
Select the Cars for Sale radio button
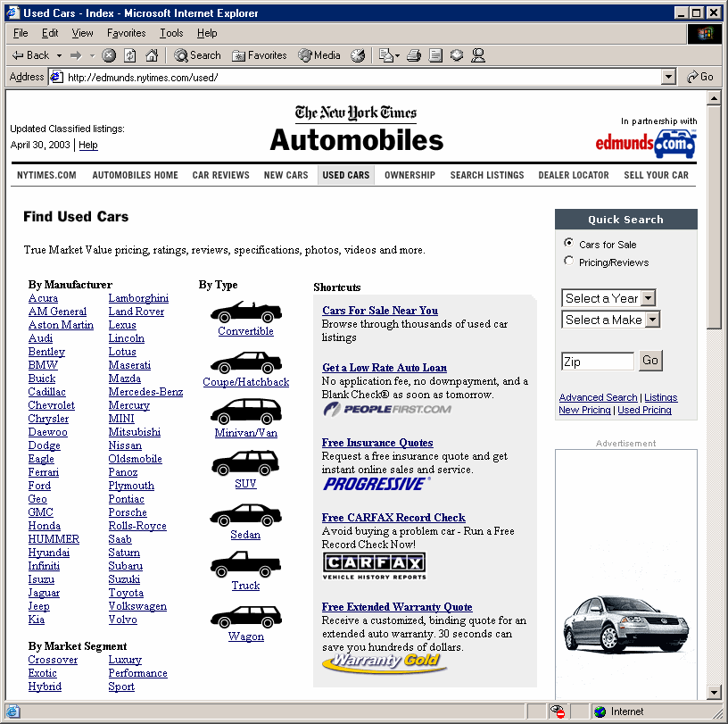tap(568, 243)
